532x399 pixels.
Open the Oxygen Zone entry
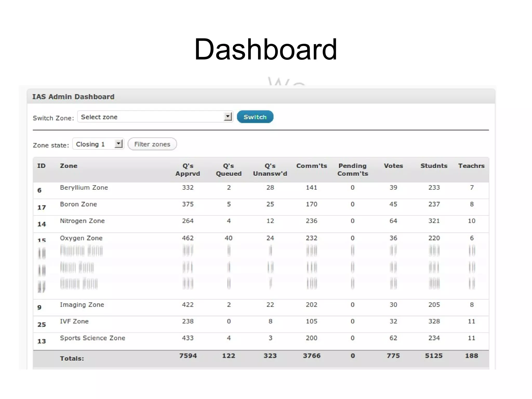[81, 238]
